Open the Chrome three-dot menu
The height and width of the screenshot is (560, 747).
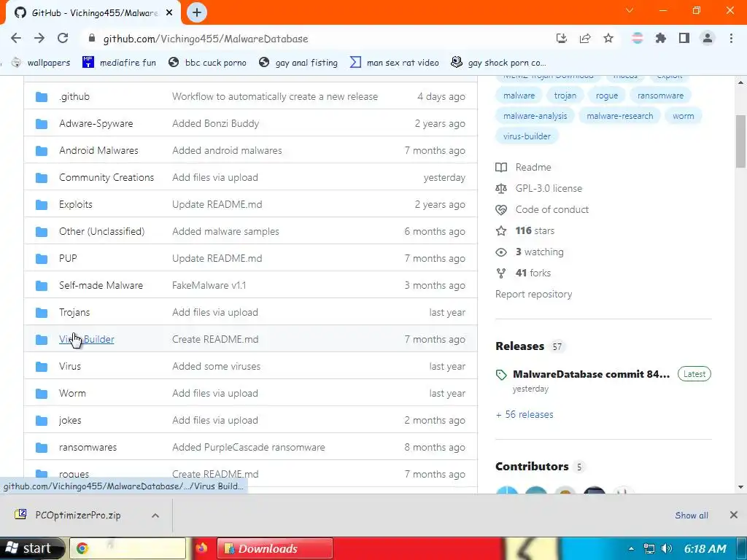pos(731,38)
